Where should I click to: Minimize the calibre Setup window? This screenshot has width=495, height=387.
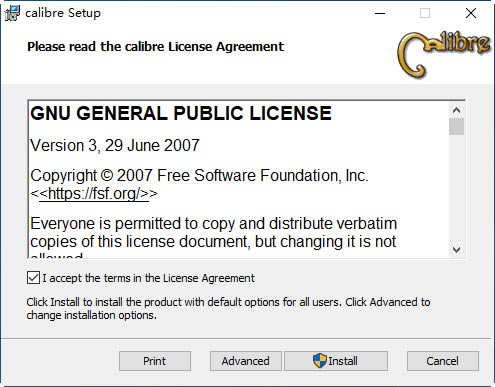click(380, 13)
